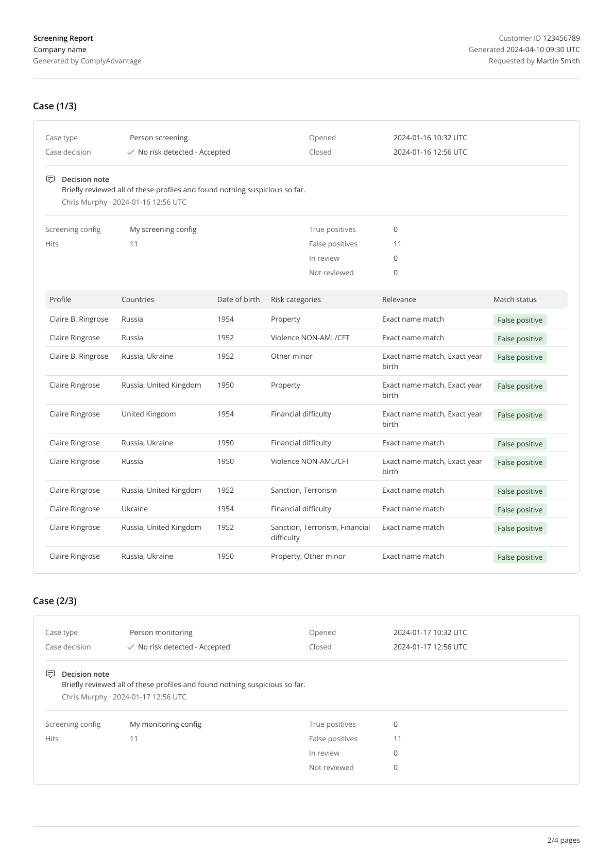The image size is (613, 868).
Task: Select the Sanction, Terrorism, Financial difficulty risk cell
Action: (320, 532)
